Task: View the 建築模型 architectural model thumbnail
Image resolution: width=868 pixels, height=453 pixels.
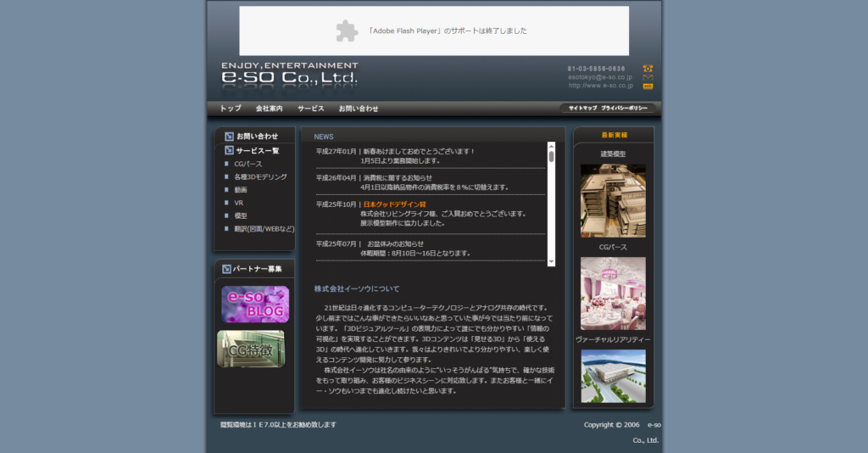Action: [x=613, y=200]
